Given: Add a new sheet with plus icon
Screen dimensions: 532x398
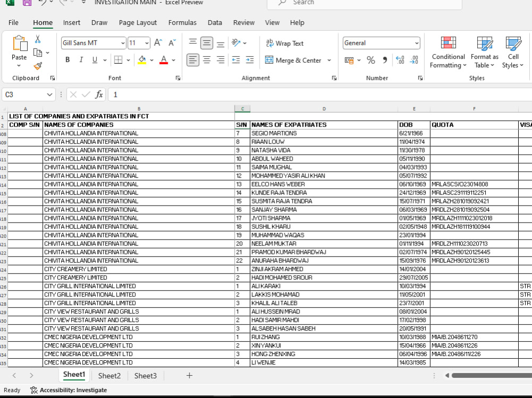Looking at the screenshot, I should [x=189, y=376].
